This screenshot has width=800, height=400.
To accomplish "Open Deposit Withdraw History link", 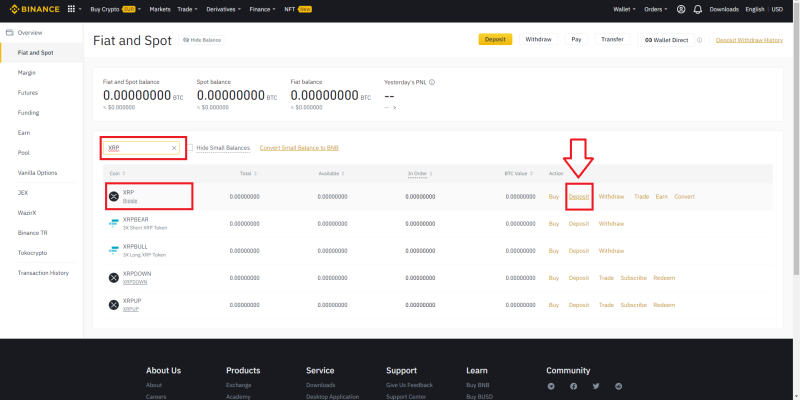I will [749, 40].
